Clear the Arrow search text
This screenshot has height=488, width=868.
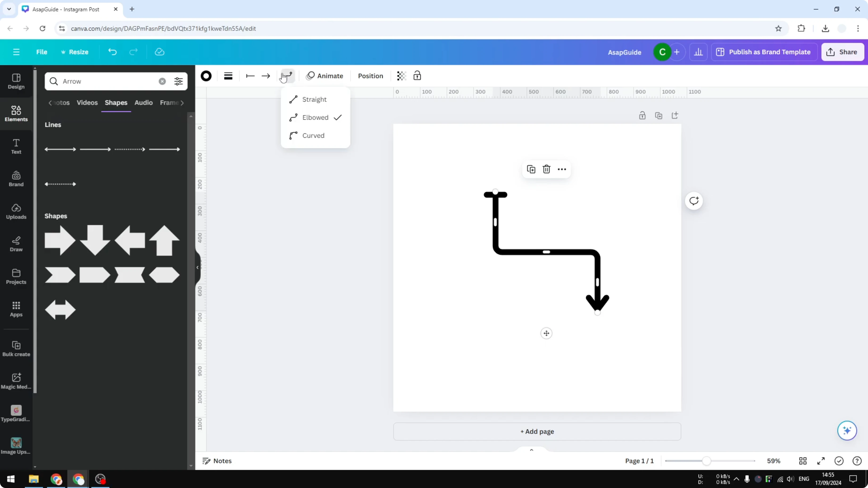pyautogui.click(x=162, y=81)
